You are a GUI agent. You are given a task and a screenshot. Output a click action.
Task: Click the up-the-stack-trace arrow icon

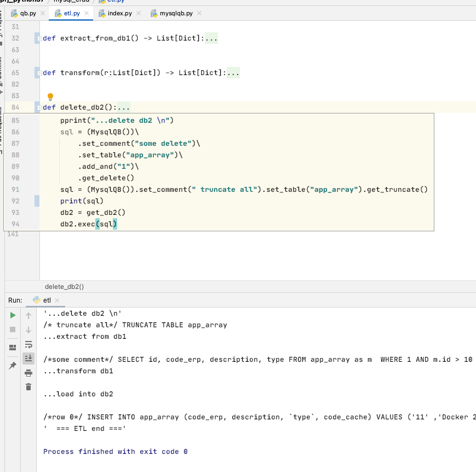pyautogui.click(x=28, y=315)
